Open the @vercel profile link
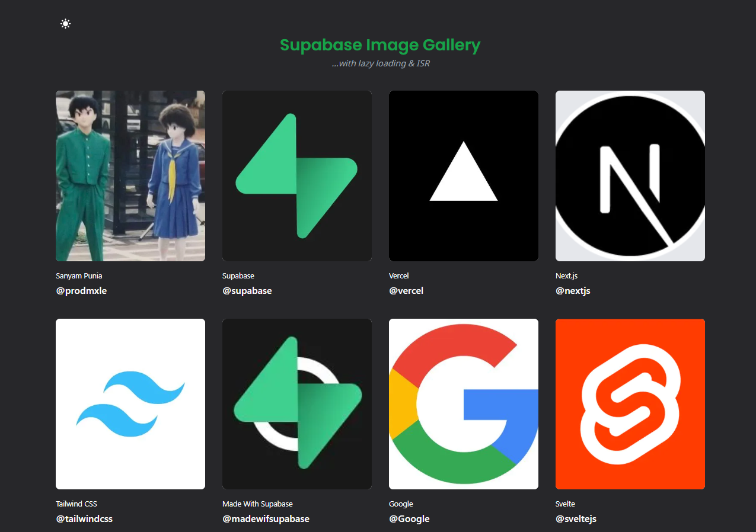Screen dimensions: 756x532 tap(406, 290)
